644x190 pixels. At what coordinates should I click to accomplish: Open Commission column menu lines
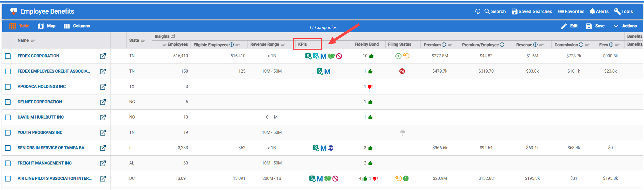(x=587, y=44)
